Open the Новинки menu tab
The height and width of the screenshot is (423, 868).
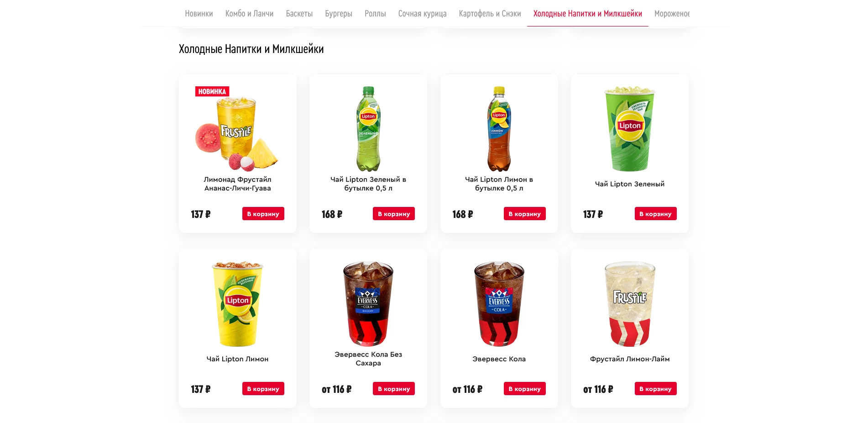click(199, 14)
